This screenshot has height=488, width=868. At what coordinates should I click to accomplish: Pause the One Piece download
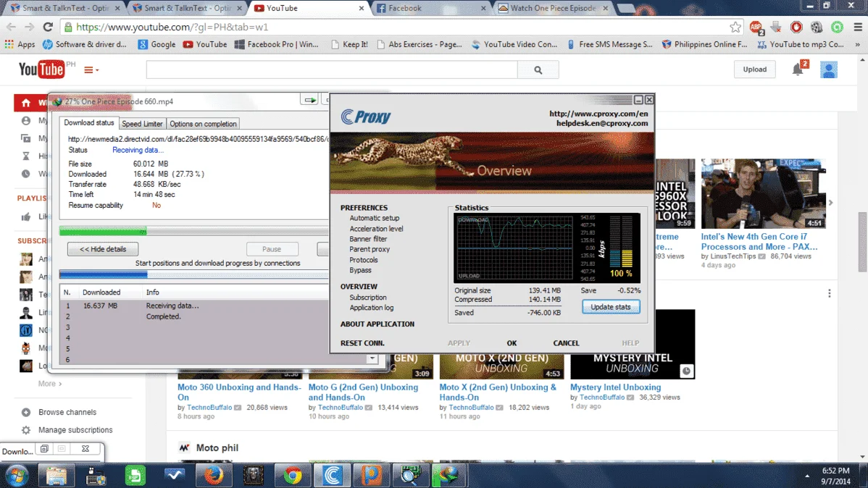pyautogui.click(x=272, y=249)
